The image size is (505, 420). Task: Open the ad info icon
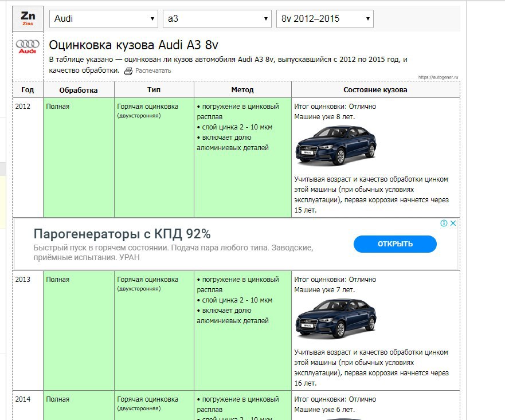point(444,223)
